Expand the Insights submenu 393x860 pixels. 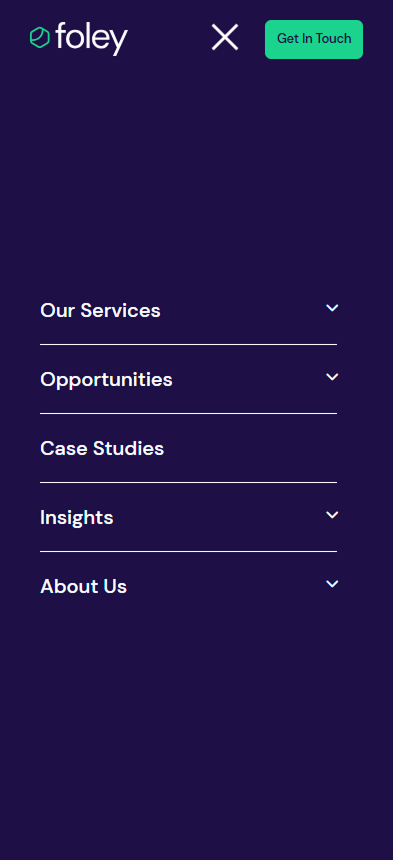click(332, 515)
